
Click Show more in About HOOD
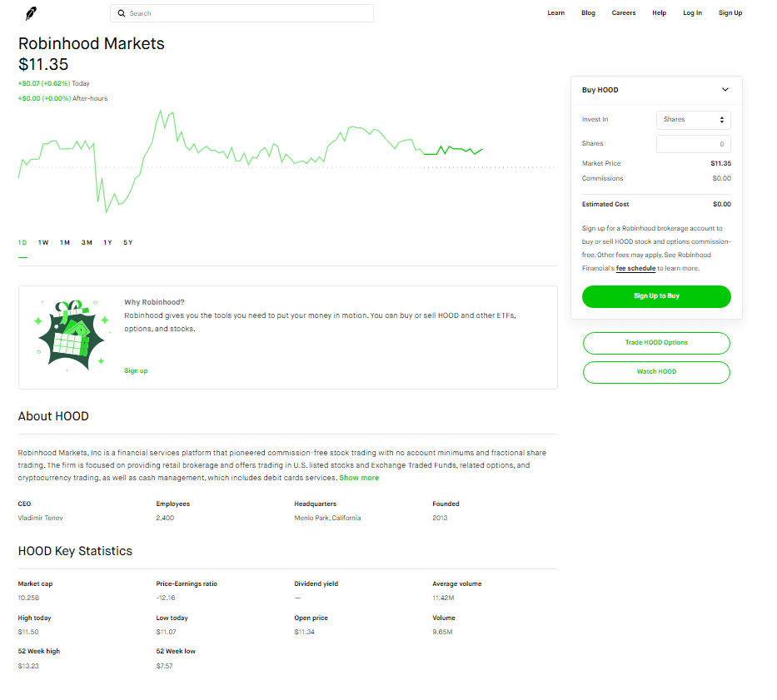pos(359,478)
